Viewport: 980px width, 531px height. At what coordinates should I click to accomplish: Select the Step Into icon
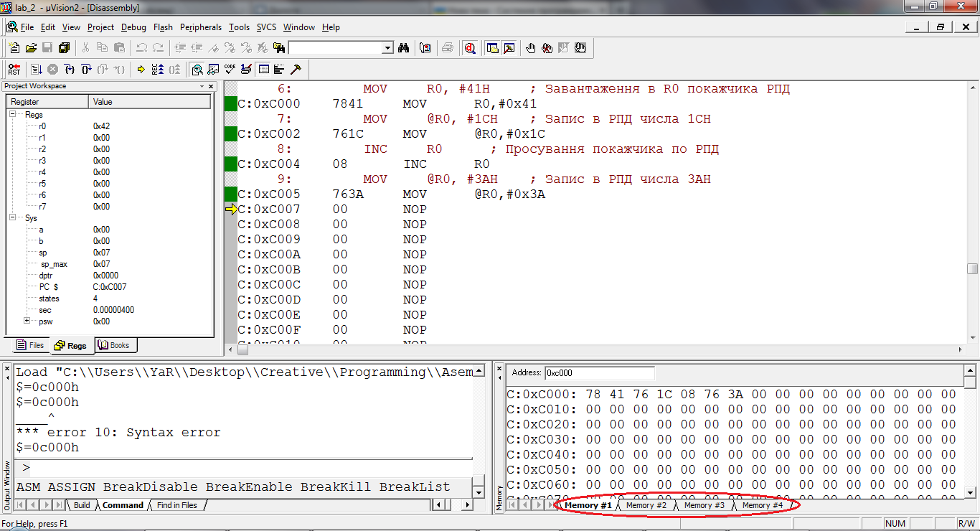point(70,69)
